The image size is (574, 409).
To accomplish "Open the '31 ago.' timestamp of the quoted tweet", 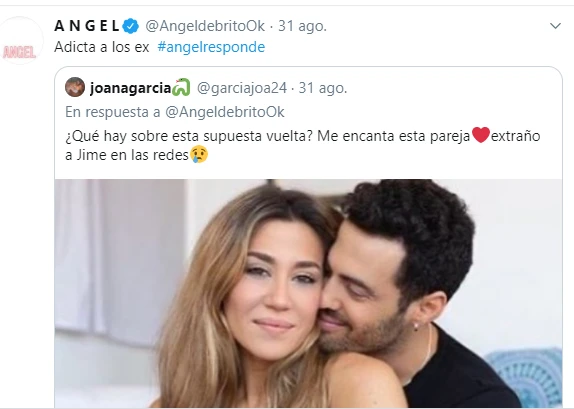I will (323, 88).
